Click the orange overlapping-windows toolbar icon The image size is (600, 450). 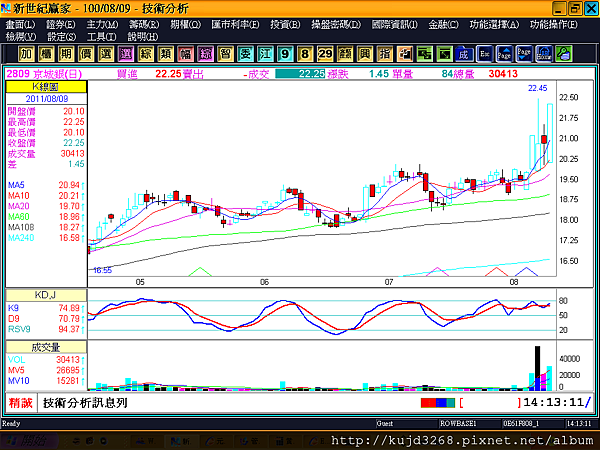coord(404,54)
